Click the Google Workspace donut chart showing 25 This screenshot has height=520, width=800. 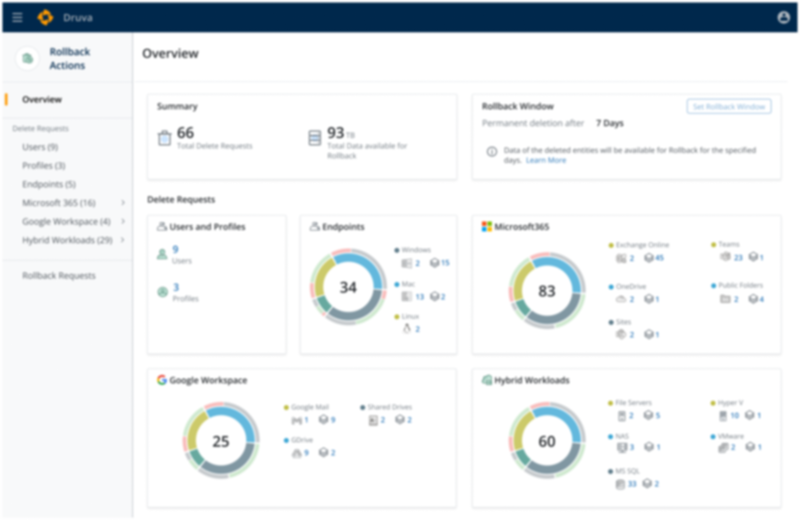(x=221, y=441)
